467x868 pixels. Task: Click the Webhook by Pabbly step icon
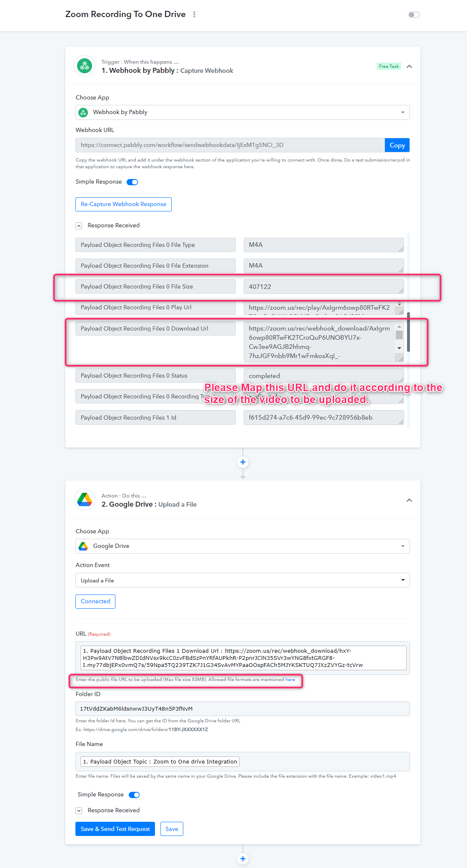85,66
